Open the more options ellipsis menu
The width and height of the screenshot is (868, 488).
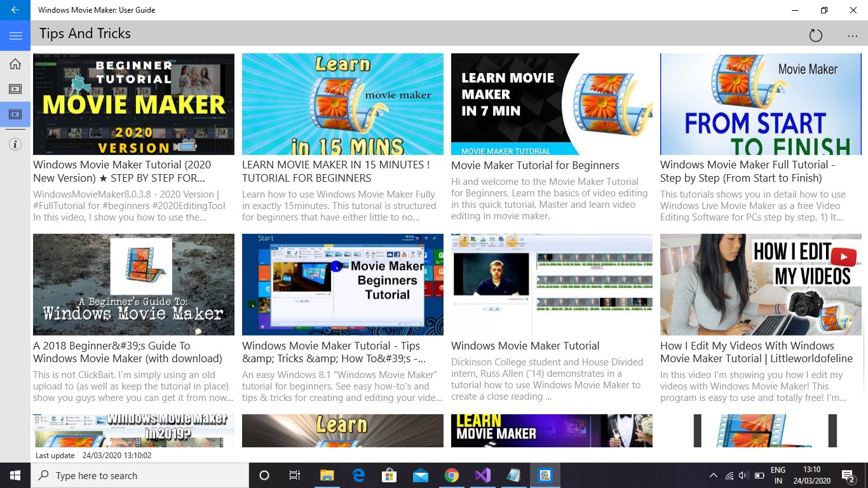[853, 36]
